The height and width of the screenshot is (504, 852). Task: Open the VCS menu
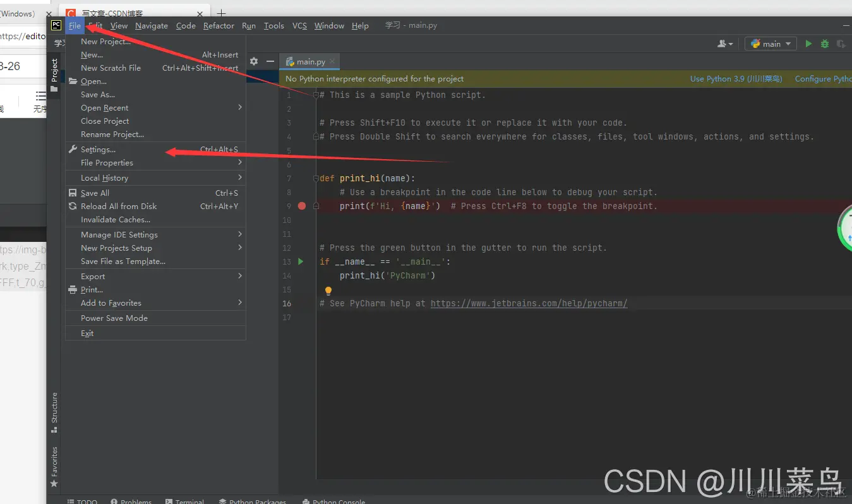click(x=299, y=25)
